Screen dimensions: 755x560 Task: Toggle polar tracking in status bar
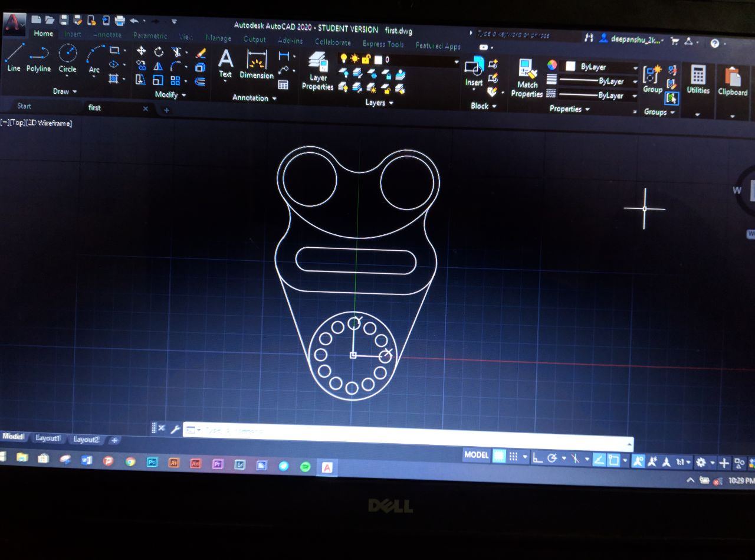552,458
